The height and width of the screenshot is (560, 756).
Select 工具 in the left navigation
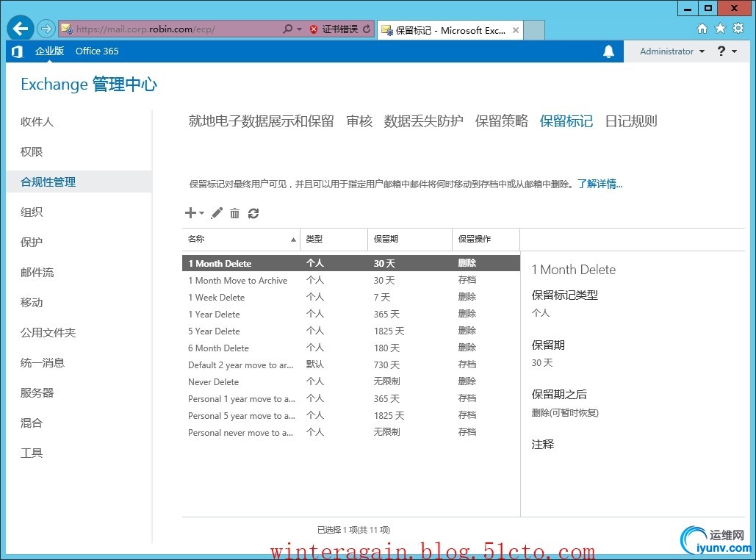[32, 453]
